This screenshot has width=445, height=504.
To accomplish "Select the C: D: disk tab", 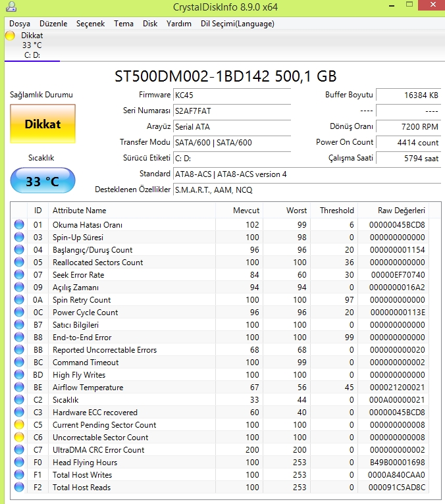I will (x=32, y=45).
